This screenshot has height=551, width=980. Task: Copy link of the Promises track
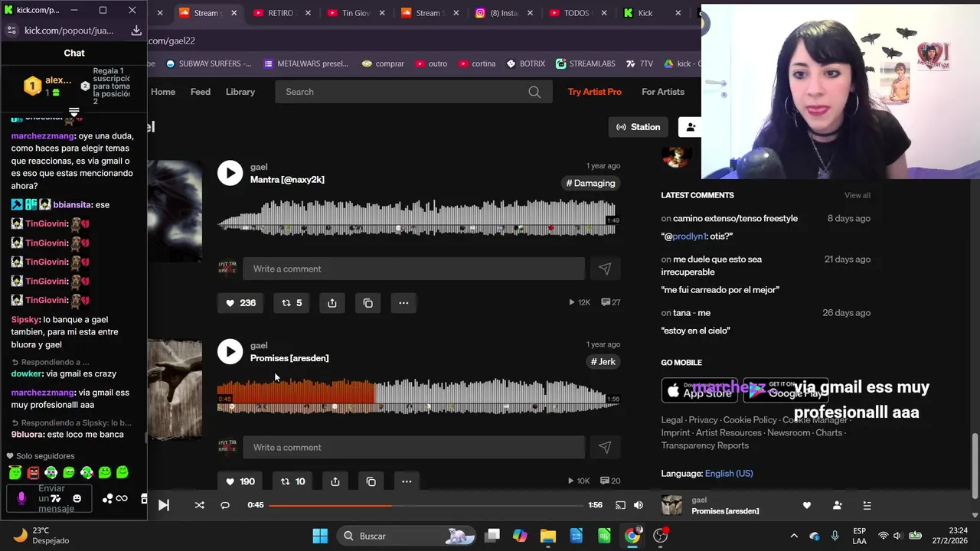click(x=371, y=481)
